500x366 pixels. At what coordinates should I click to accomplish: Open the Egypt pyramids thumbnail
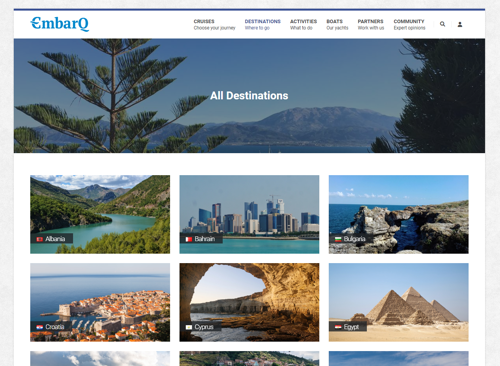click(399, 302)
